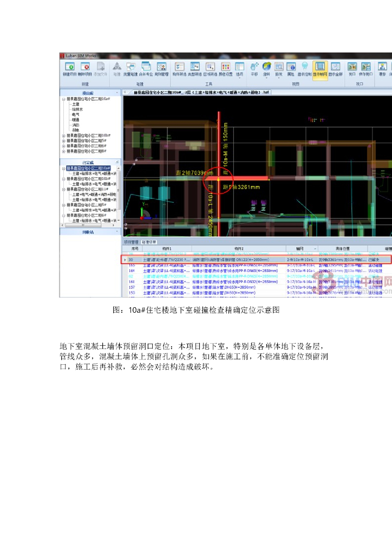
Task: Select 暖通 under the 10a# project
Action: click(76, 120)
